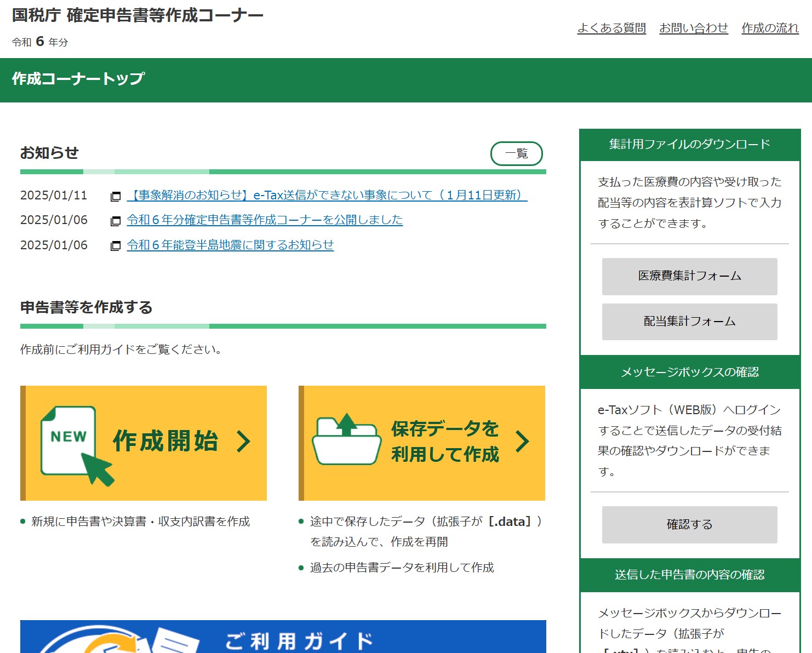Open お問い合わせ link in header
Image resolution: width=812 pixels, height=653 pixels.
[694, 28]
